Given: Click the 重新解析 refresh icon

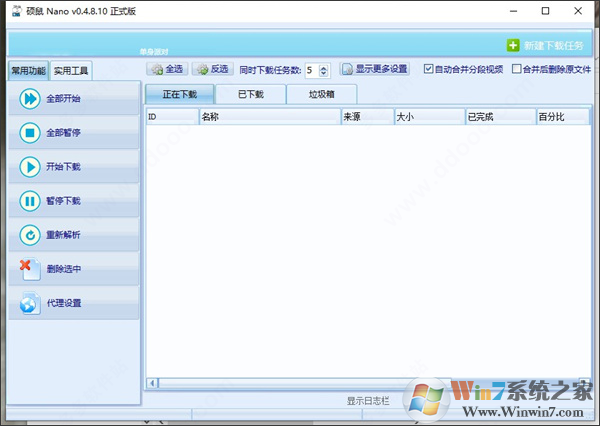Looking at the screenshot, I should [30, 235].
